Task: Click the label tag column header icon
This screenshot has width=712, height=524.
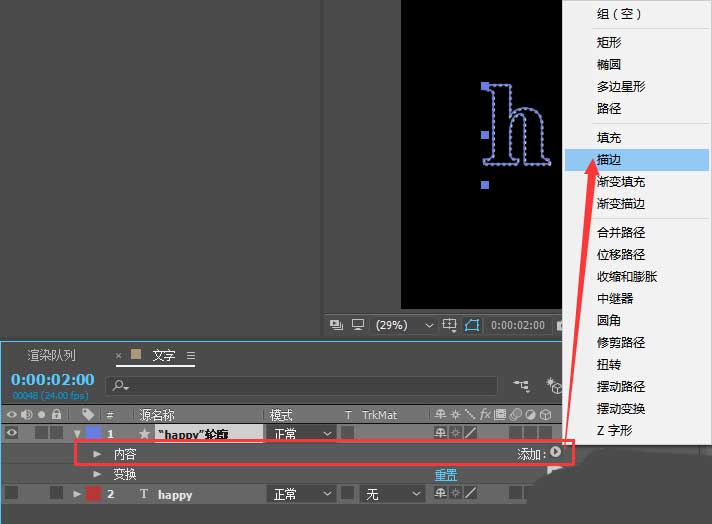Action: click(x=88, y=414)
